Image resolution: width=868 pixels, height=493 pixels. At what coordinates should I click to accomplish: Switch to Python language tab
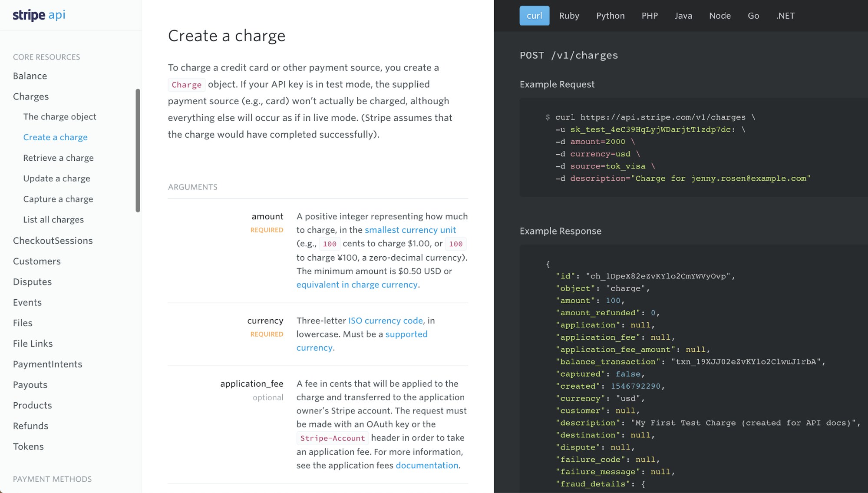(610, 16)
